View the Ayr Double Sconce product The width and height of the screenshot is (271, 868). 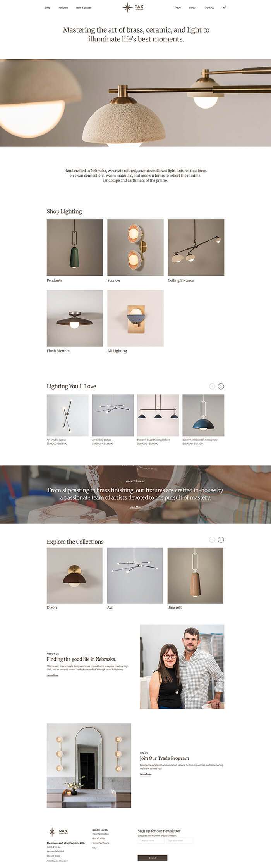tap(67, 415)
